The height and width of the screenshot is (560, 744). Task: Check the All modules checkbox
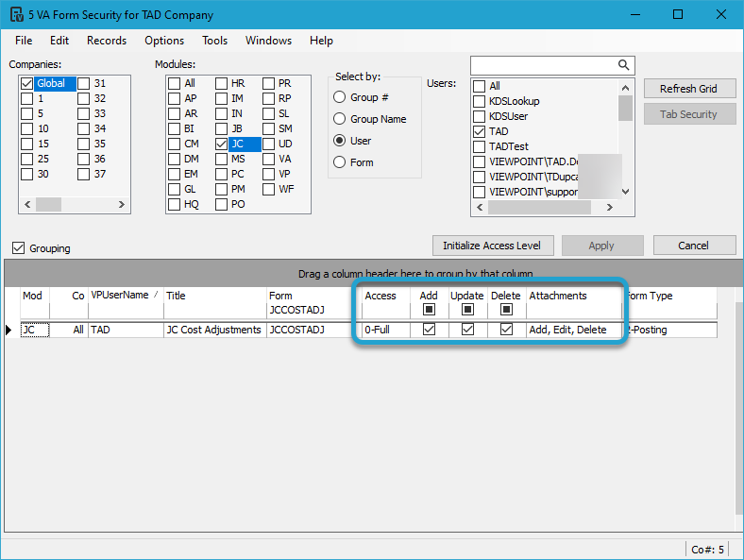174,83
